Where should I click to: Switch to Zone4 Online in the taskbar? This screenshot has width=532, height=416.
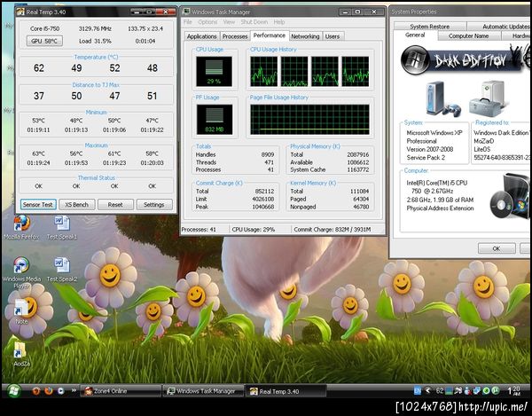pos(121,391)
